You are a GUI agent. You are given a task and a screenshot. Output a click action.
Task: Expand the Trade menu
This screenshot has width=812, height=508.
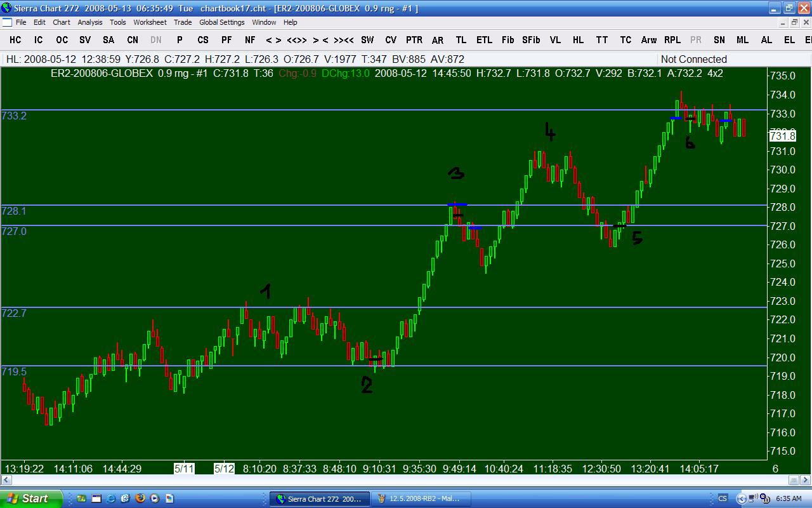tap(183, 22)
